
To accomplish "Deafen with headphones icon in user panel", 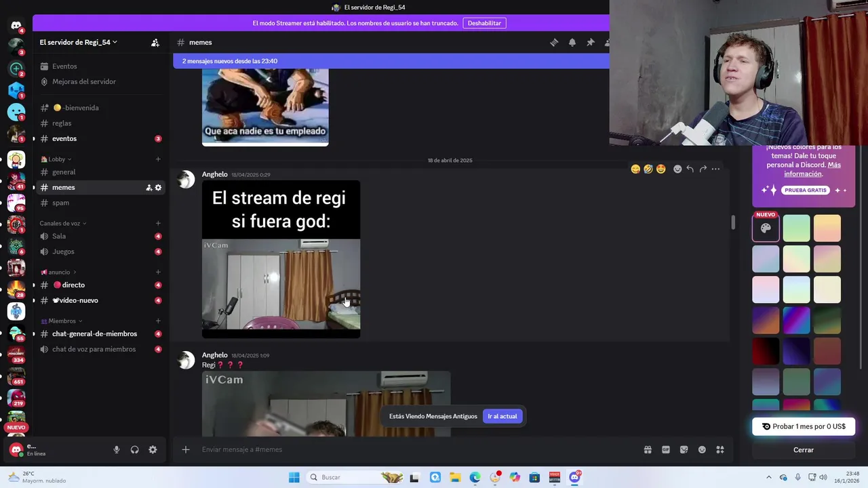I will (x=135, y=449).
